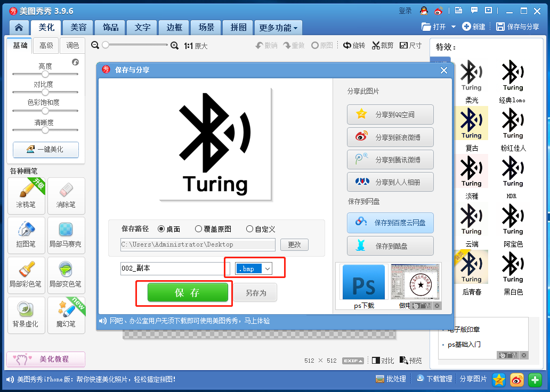Viewport: 550px width, 392px height.
Task: Click the QQ空间 star icon in status bar
Action: tap(498, 380)
